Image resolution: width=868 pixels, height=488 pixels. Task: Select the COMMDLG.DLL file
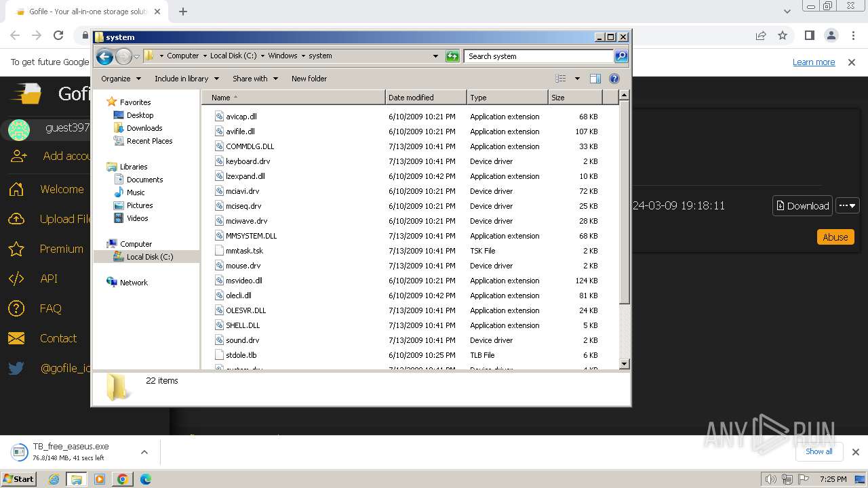pyautogui.click(x=250, y=146)
